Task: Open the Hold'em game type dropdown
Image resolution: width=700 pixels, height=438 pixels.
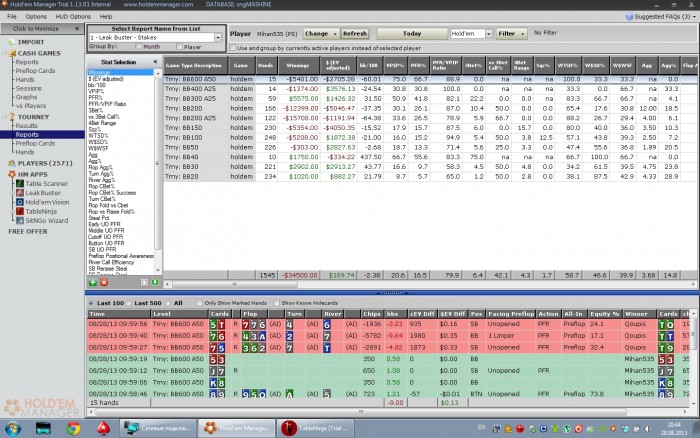Action: point(488,33)
